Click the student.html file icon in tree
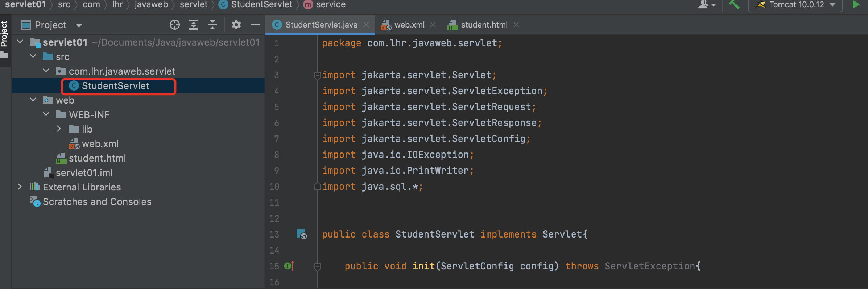The image size is (868, 289). [61, 158]
